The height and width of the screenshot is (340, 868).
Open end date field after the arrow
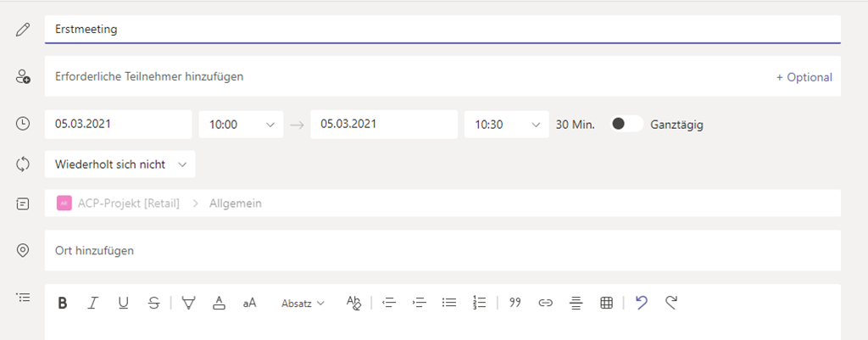pos(384,125)
